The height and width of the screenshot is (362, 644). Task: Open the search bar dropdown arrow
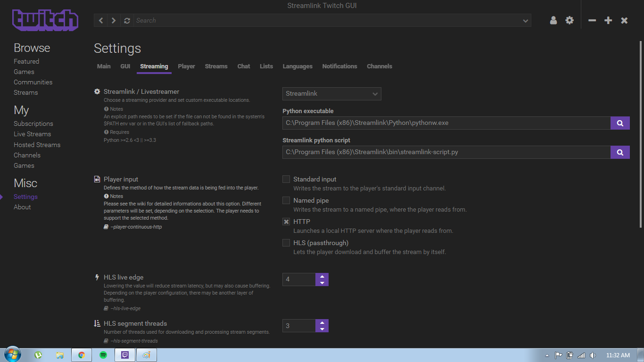click(525, 20)
